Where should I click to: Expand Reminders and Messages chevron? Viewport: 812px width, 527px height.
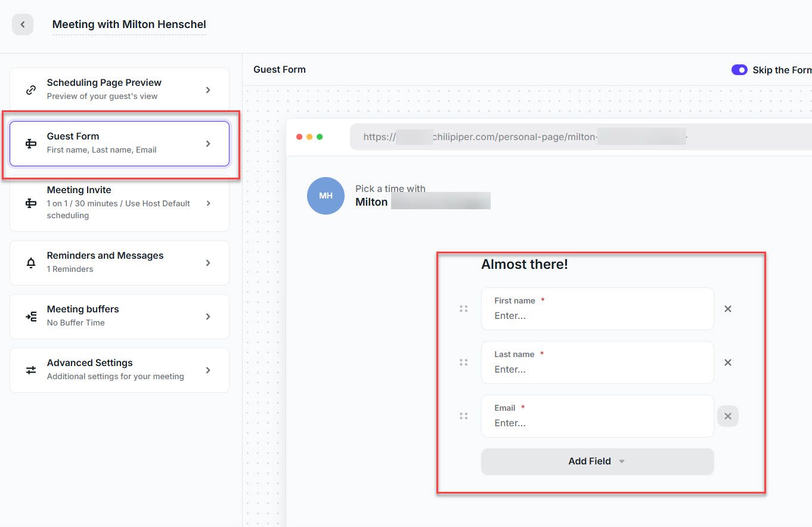tap(208, 263)
